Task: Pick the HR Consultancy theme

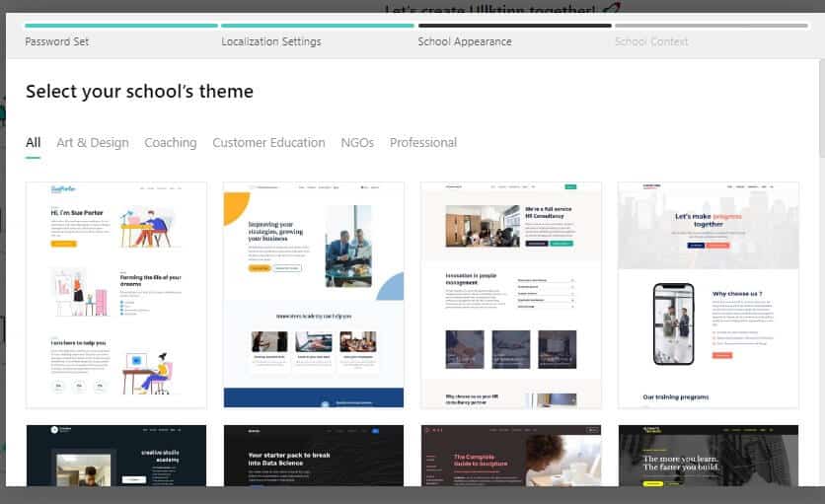Action: (511, 295)
